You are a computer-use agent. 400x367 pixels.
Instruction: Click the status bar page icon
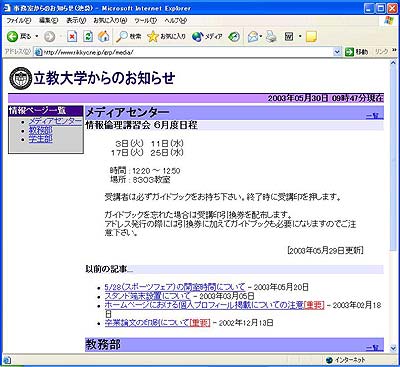[7, 360]
